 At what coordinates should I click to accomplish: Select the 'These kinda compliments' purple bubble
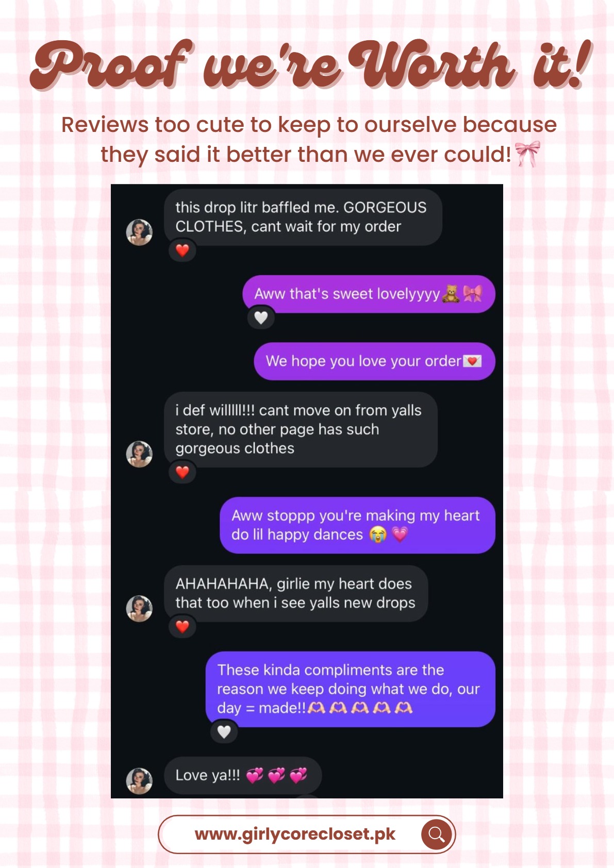351,689
